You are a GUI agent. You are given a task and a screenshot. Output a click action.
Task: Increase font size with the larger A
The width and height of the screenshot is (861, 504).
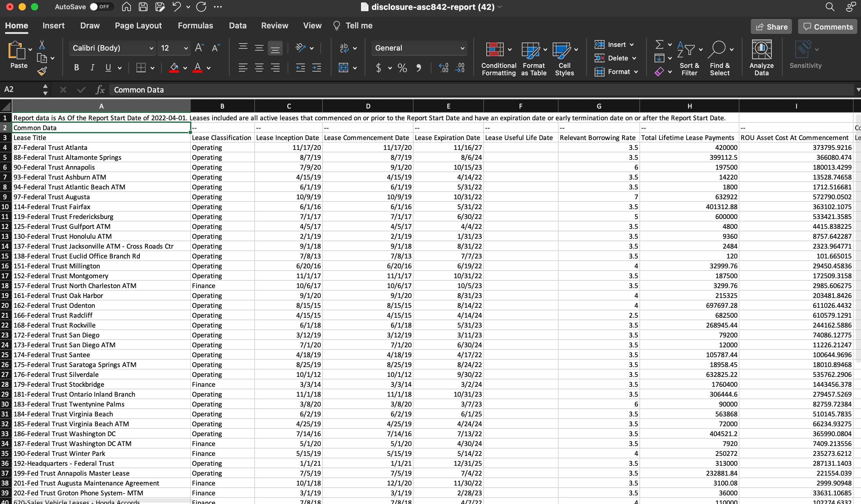200,48
